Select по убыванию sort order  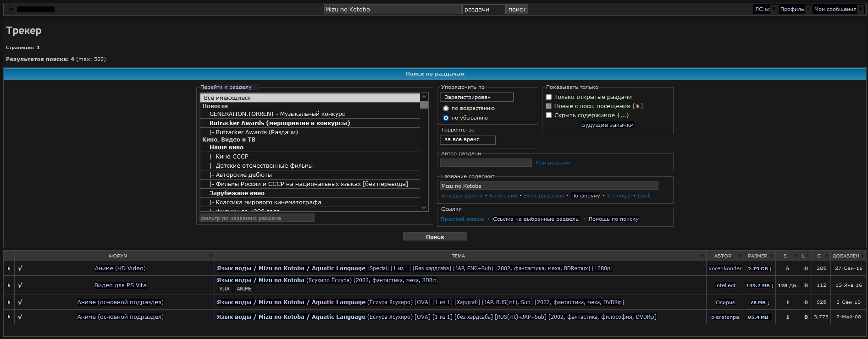[x=446, y=118]
